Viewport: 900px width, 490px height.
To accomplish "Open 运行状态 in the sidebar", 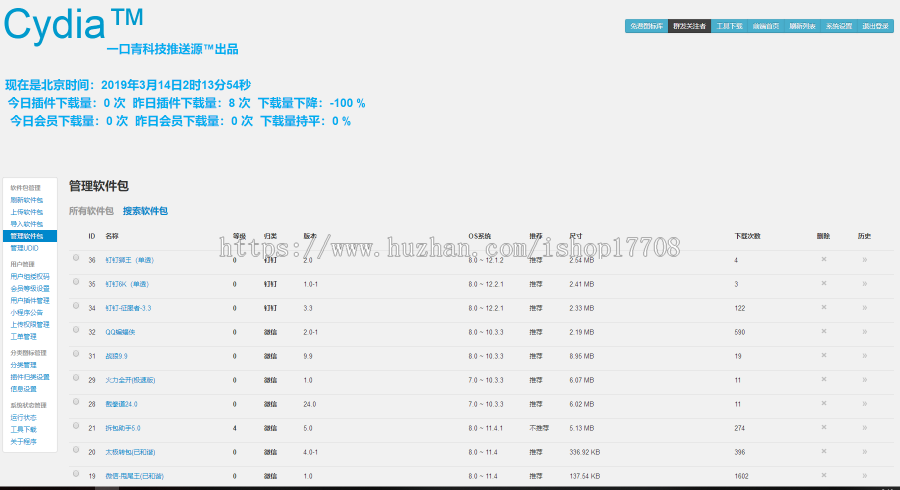I will [23, 418].
